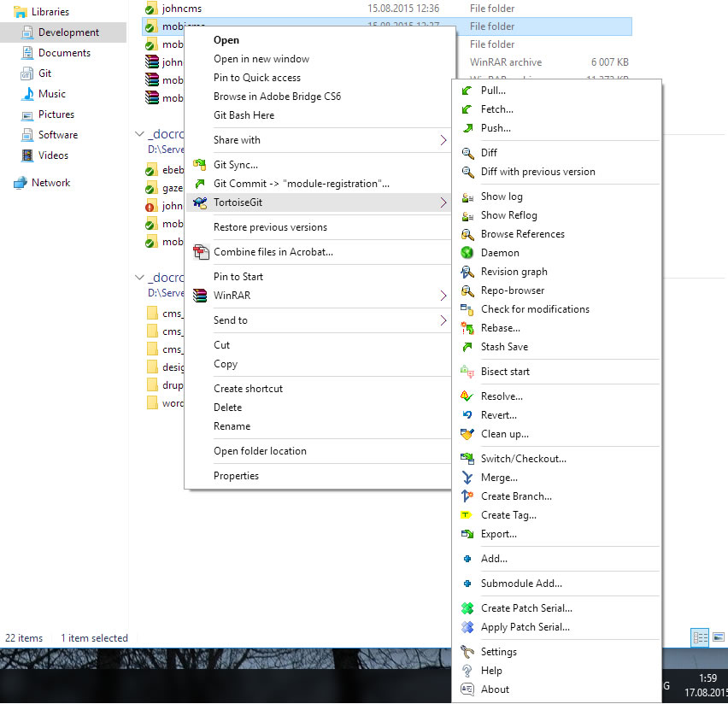Click the green Push arrow icon
Image resolution: width=728 pixels, height=704 pixels.
pos(467,128)
